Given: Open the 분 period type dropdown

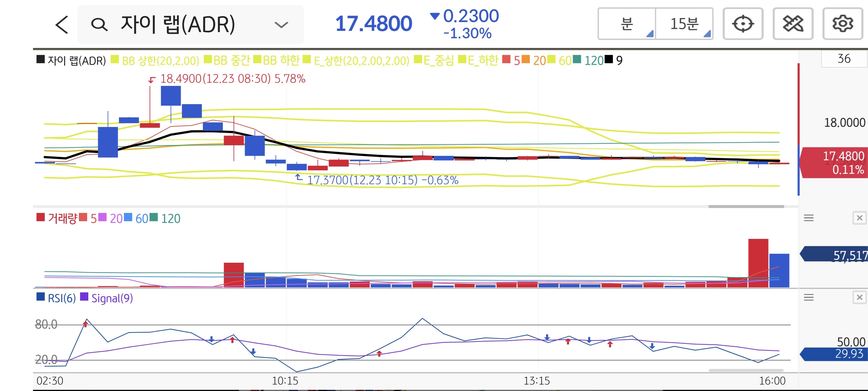Looking at the screenshot, I should (627, 24).
